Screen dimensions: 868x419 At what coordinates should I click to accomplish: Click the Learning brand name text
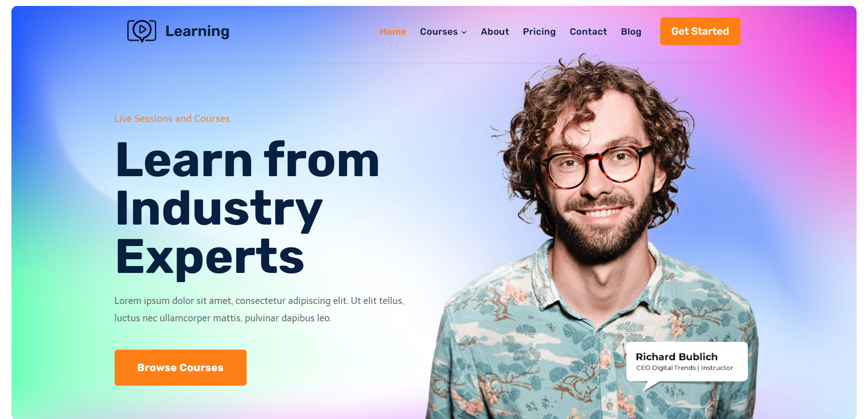click(197, 31)
